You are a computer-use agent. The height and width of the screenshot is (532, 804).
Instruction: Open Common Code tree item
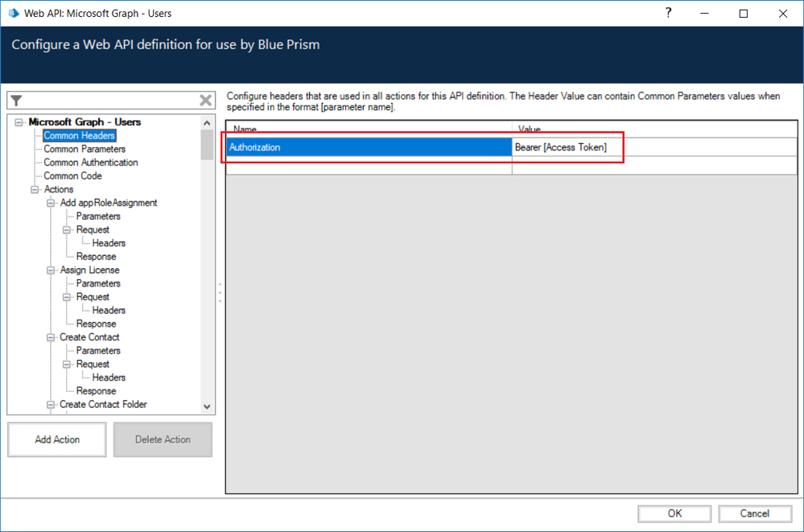(x=72, y=175)
